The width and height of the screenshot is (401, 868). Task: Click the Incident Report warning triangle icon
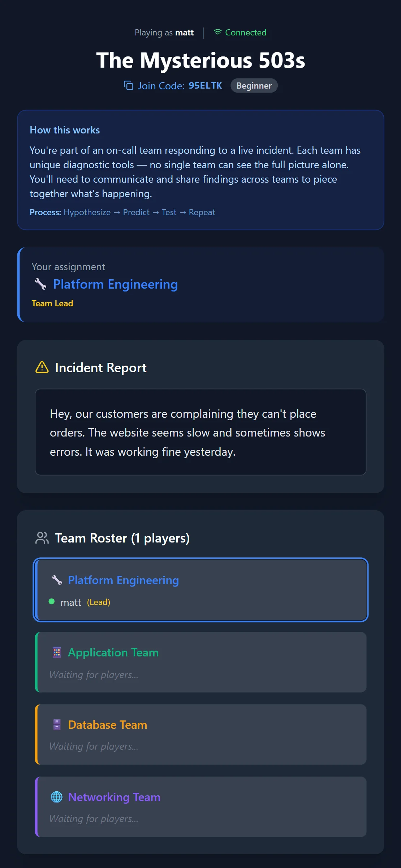point(42,367)
